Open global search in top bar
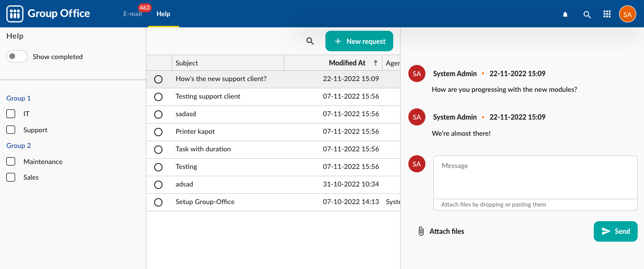The height and width of the screenshot is (269, 644). pos(587,15)
